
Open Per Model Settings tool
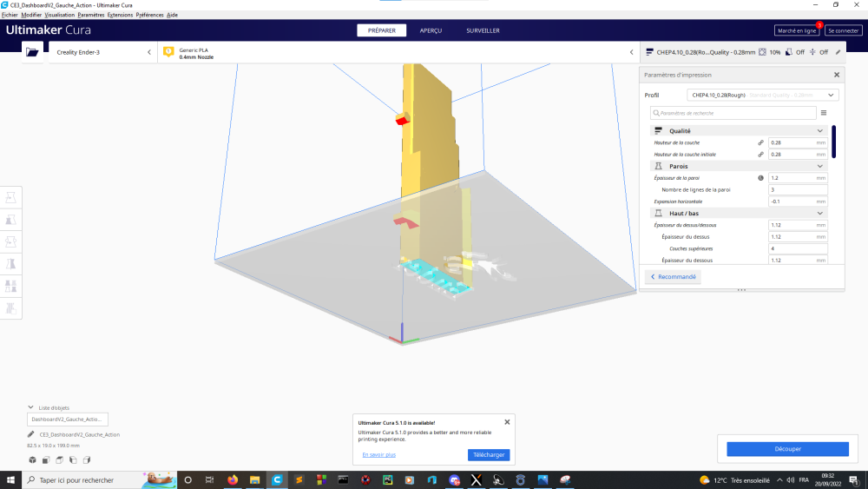pos(11,287)
